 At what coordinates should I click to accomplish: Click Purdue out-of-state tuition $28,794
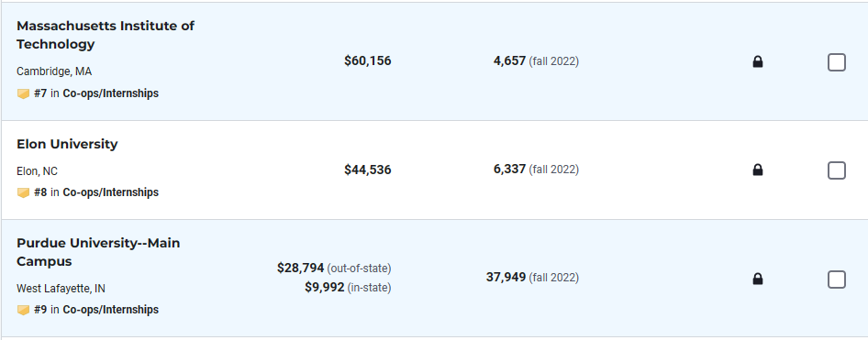(301, 269)
